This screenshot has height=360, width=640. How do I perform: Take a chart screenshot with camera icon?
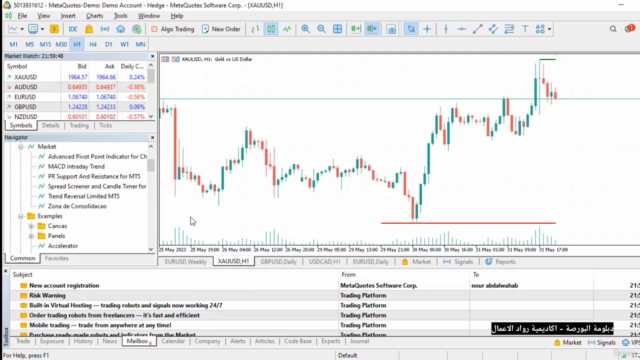pos(391,29)
